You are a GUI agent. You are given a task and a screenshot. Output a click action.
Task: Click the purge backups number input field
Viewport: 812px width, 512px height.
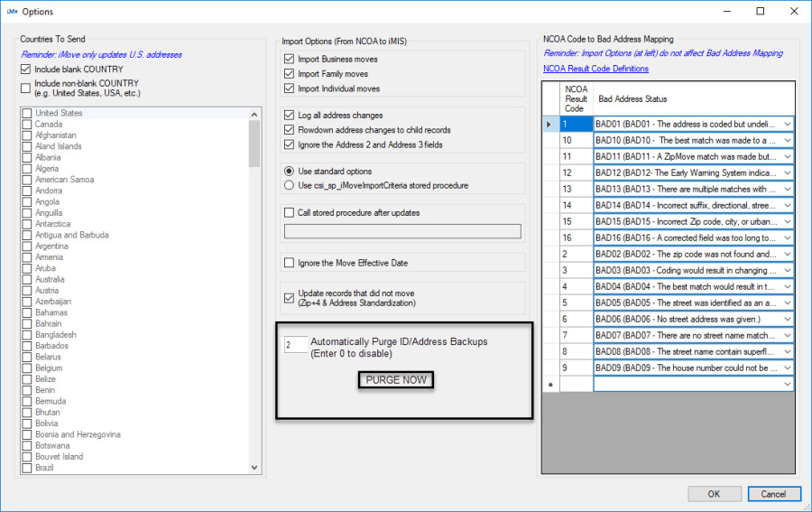coord(295,345)
